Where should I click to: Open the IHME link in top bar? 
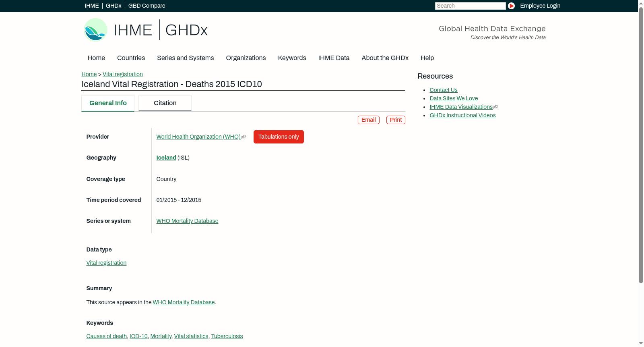[92, 6]
